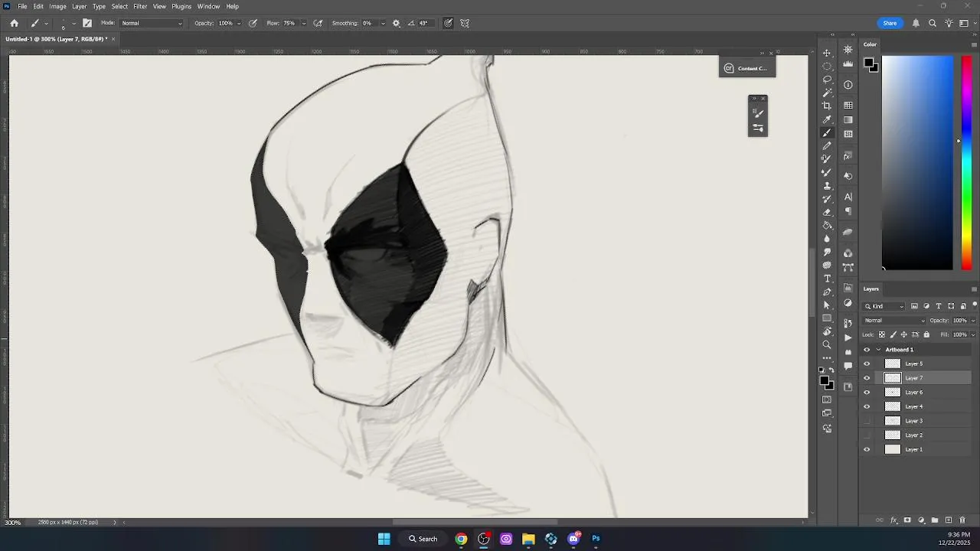This screenshot has height=551, width=980.
Task: Hide Artboard 1 visibility eye
Action: (x=867, y=350)
